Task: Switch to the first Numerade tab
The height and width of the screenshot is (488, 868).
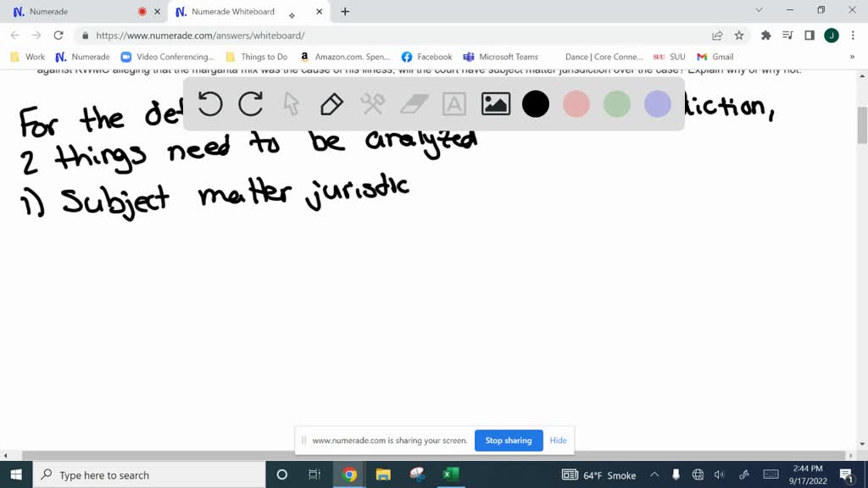Action: point(76,12)
